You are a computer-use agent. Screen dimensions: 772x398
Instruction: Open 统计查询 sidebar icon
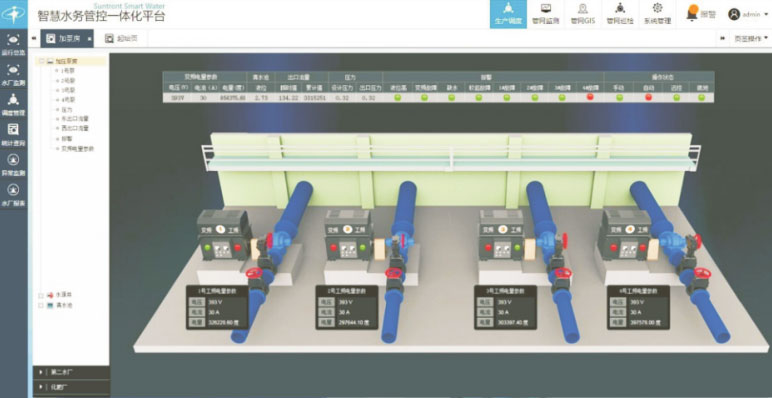point(13,135)
